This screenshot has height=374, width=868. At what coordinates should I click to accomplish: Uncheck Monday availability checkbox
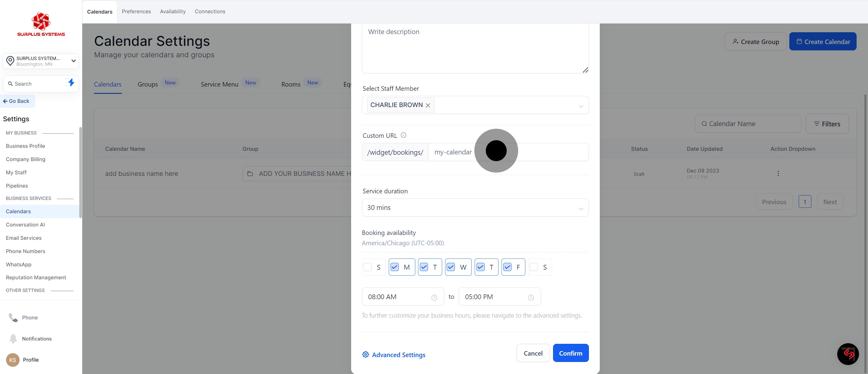pyautogui.click(x=395, y=267)
